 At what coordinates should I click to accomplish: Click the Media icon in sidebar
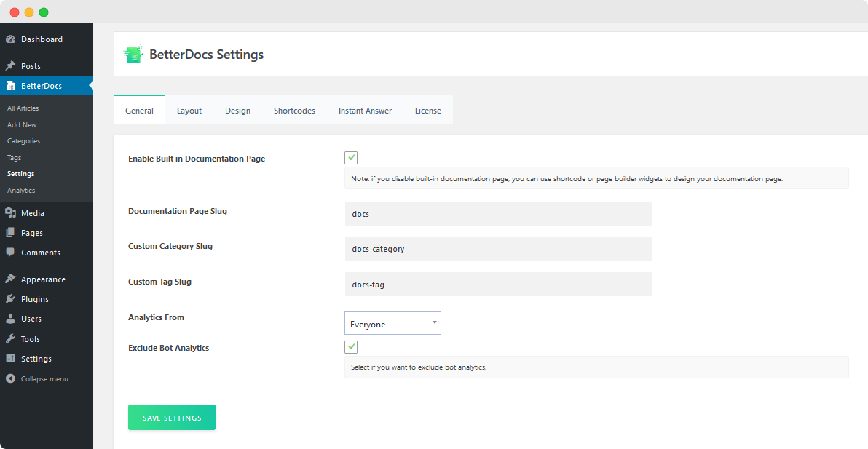[10, 213]
